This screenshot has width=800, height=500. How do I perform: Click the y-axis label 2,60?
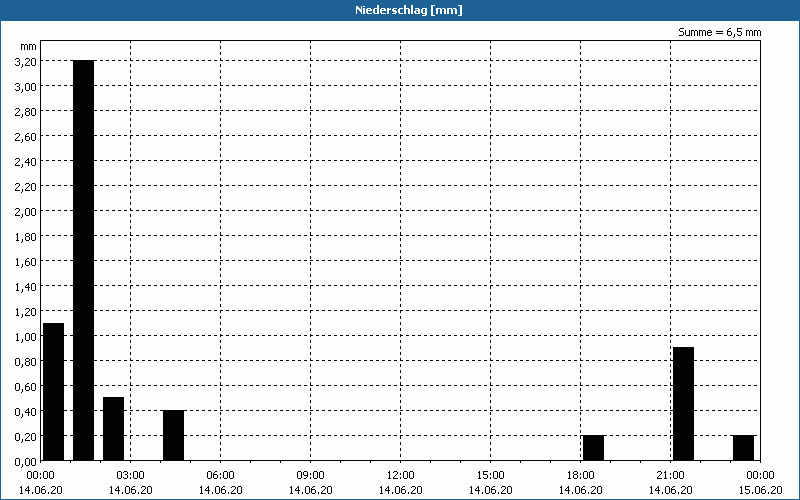[26, 136]
